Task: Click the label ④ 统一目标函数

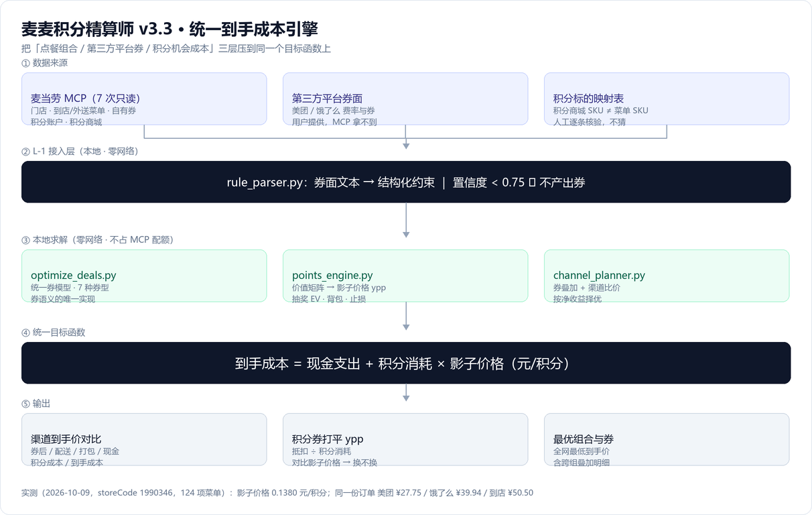Action: pos(54,333)
